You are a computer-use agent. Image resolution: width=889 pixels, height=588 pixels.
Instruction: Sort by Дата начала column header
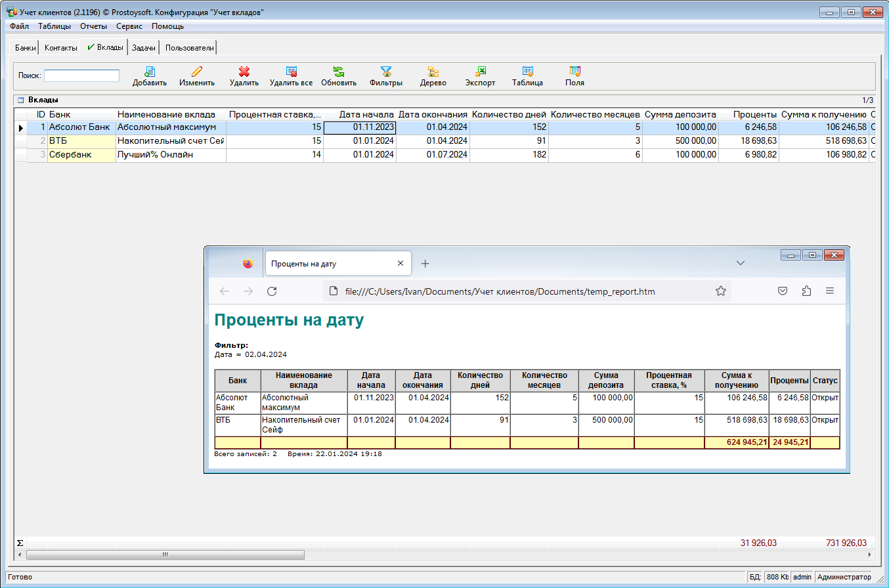[360, 114]
